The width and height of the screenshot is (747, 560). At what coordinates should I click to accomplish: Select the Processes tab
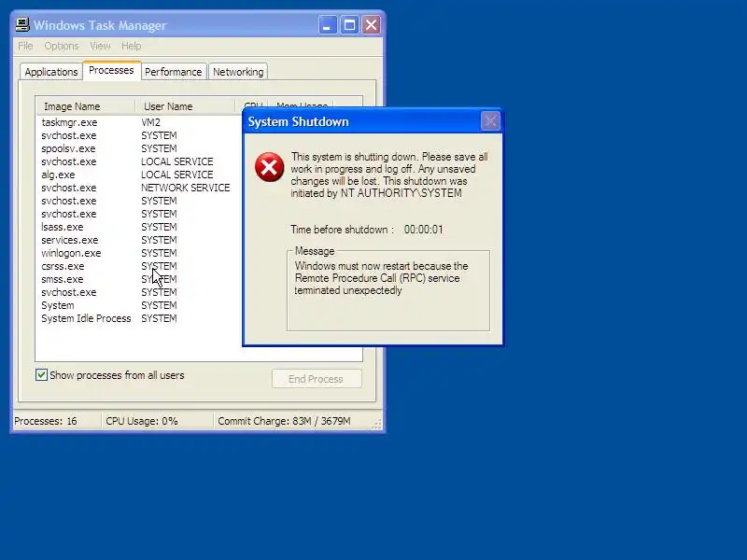pyautogui.click(x=111, y=71)
